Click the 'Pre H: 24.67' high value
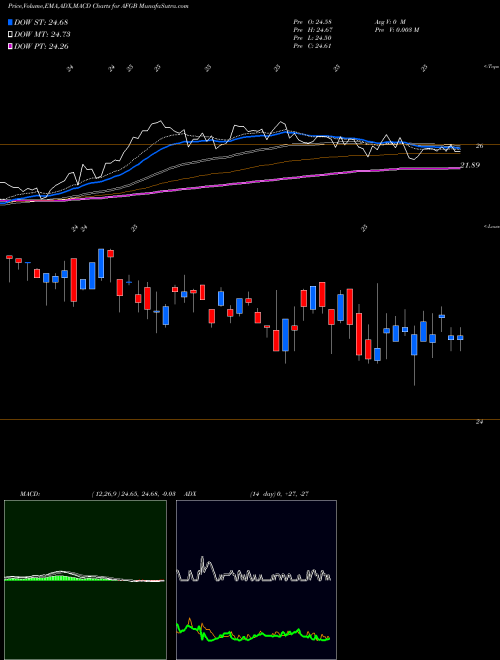Image resolution: width=500 pixels, height=660 pixels. click(x=312, y=29)
